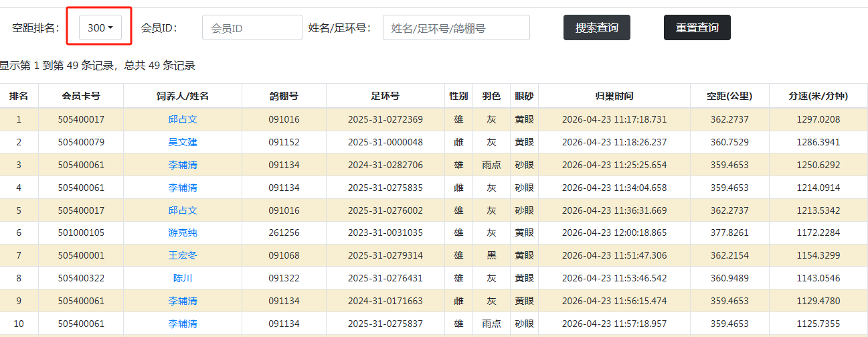The width and height of the screenshot is (868, 337).
Task: Open 李辅清 link in rank 3 row
Action: click(x=183, y=165)
